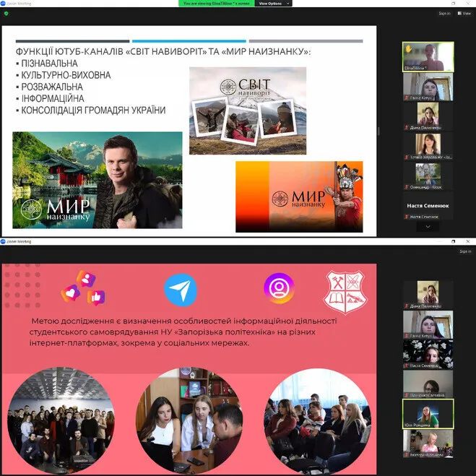Click Sign in link in bottom Zoom window
The image size is (476, 476).
tap(465, 251)
